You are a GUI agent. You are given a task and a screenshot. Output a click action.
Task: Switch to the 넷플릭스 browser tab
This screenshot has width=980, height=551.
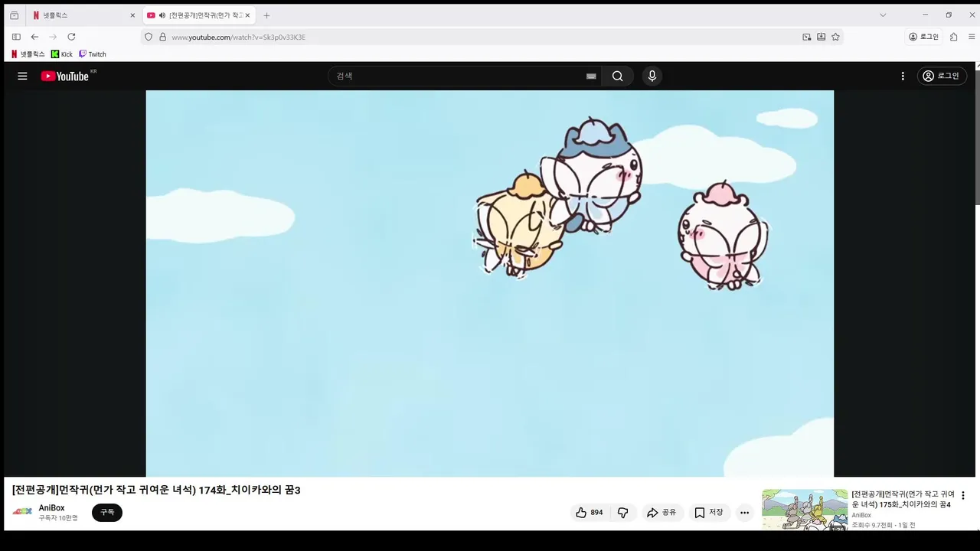coord(83,15)
